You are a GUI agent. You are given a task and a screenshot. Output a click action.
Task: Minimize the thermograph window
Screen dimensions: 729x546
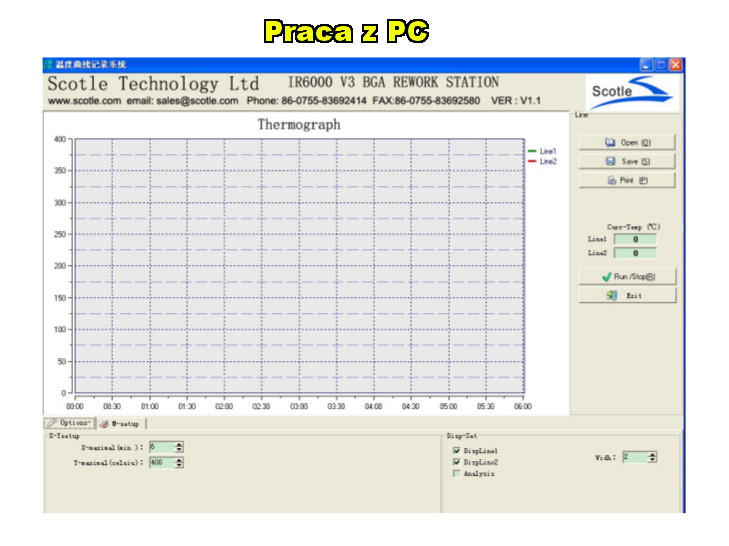tap(646, 65)
